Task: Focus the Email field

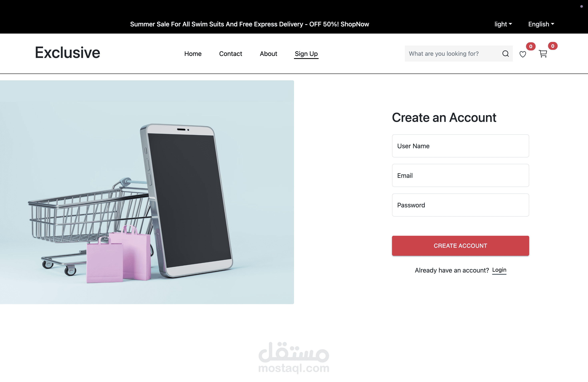Action: click(461, 175)
